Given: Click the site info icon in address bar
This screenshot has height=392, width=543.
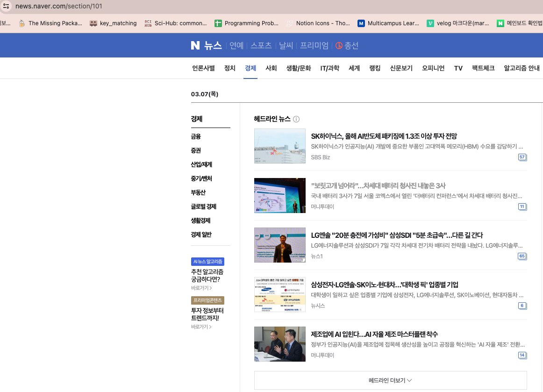Looking at the screenshot, I should [x=6, y=6].
